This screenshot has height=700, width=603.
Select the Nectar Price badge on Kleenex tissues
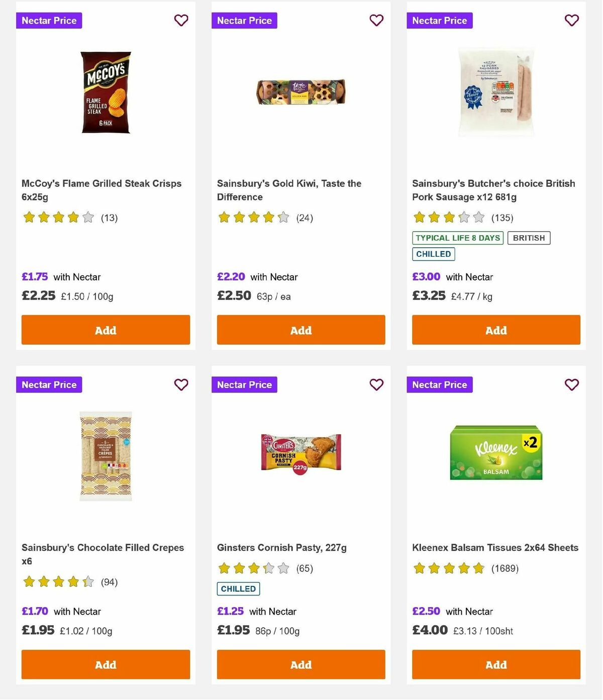tap(440, 384)
